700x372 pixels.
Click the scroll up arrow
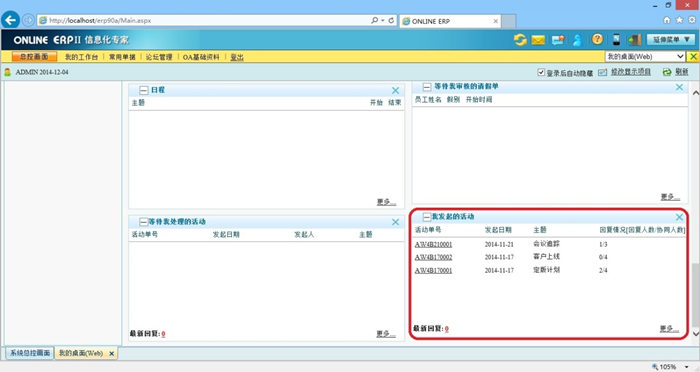[695, 93]
